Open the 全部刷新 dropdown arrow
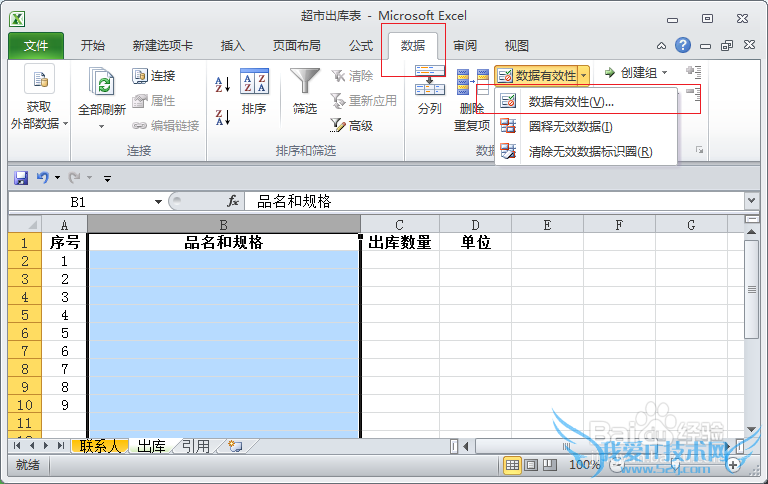 (101, 127)
